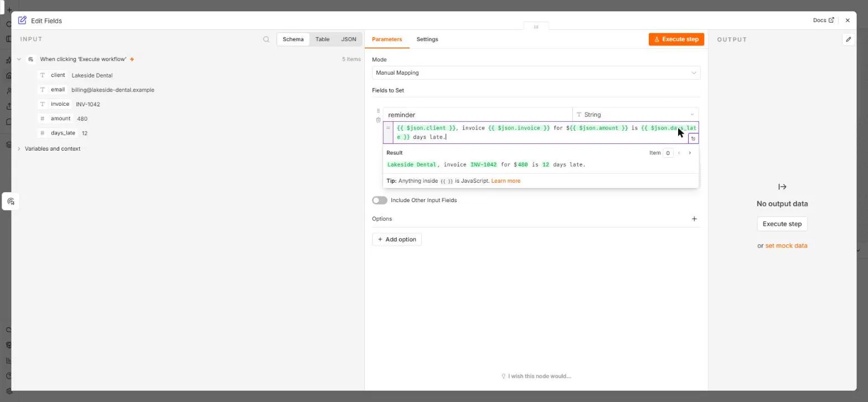
Task: Click the lightning bolt icon beside the trigger name
Action: click(x=132, y=59)
